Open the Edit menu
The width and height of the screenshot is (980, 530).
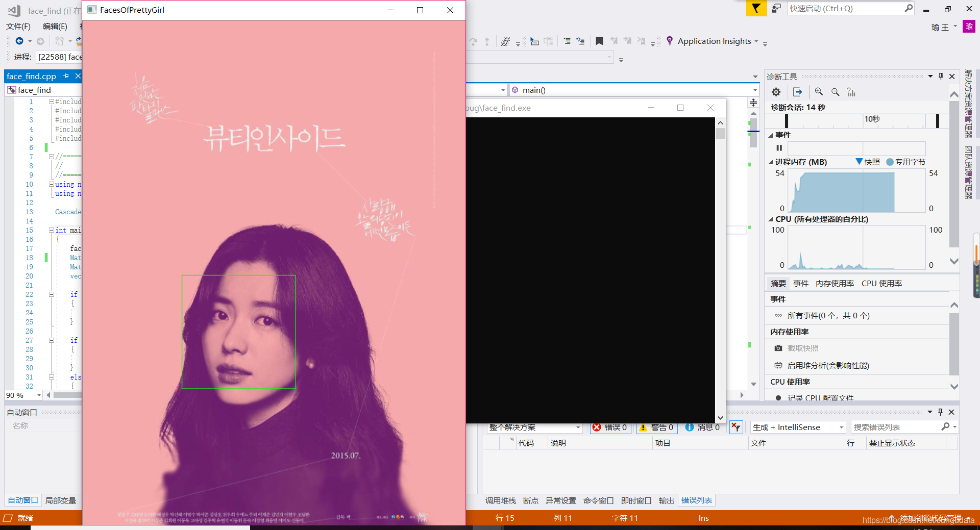click(55, 26)
